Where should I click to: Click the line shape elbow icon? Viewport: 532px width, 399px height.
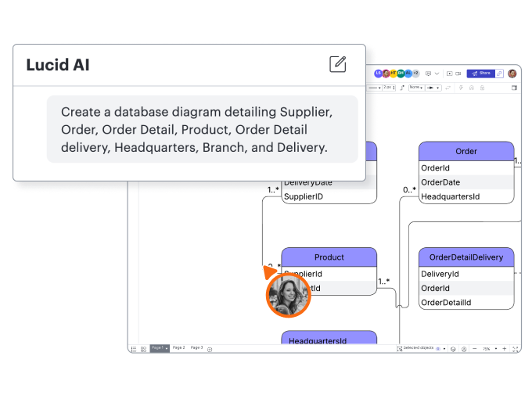(402, 88)
